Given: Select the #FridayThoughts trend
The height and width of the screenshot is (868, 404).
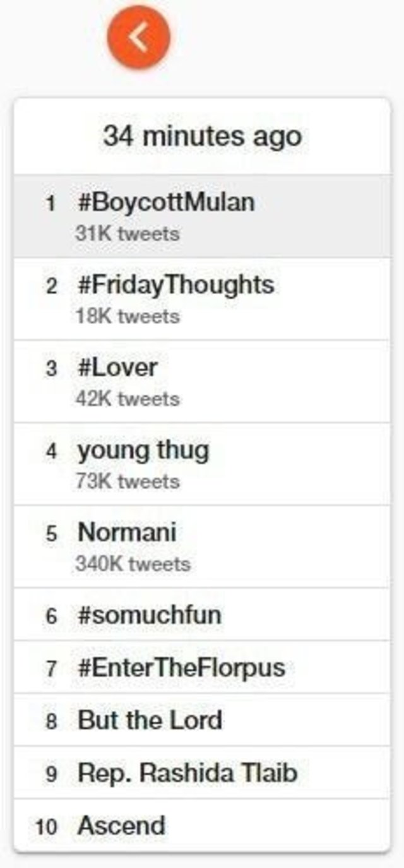Looking at the screenshot, I should click(175, 285).
